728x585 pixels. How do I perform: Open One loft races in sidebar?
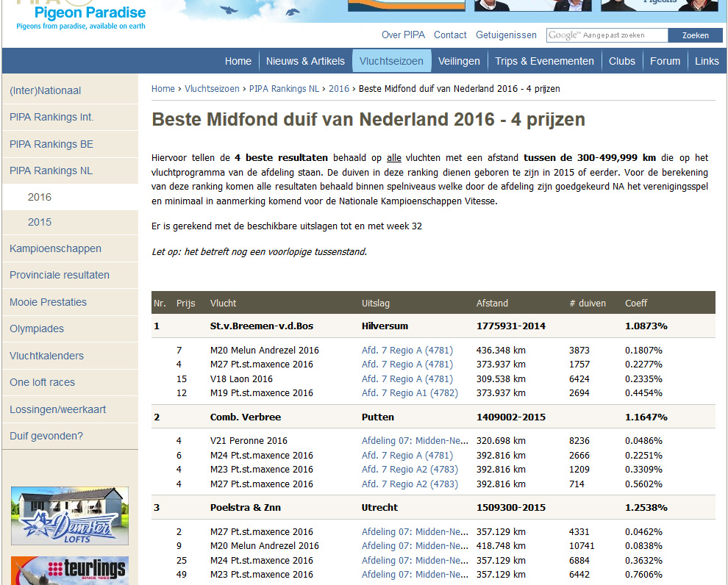tap(70, 382)
